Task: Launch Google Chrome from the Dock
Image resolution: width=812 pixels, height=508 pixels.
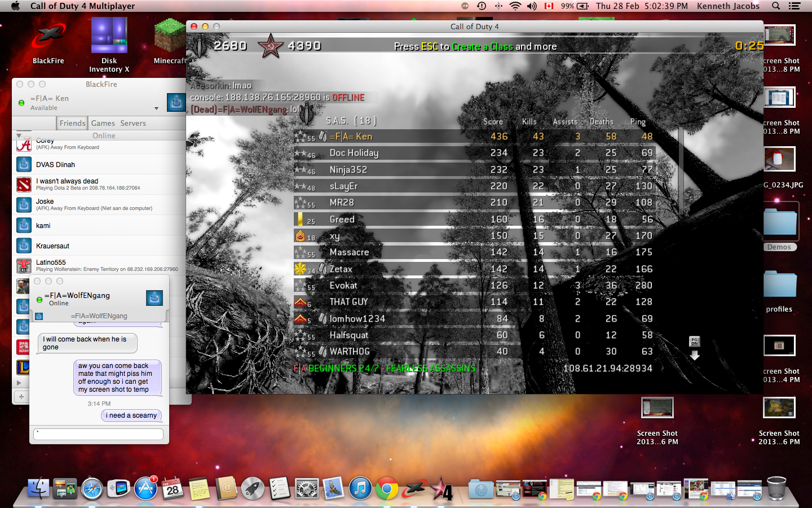Action: [x=387, y=489]
